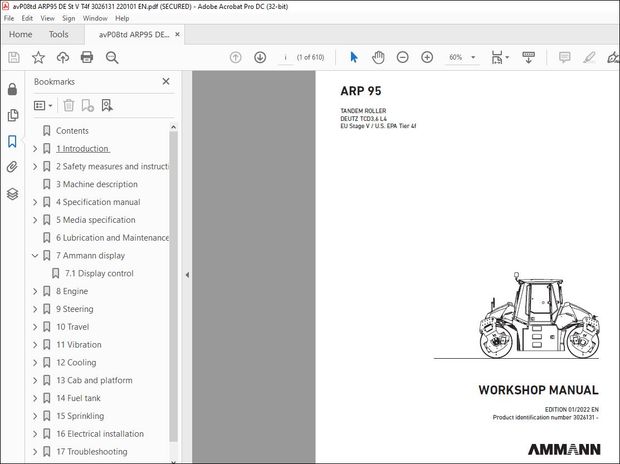Viewport: 620px width, 464px height.
Task: Open the Fit page options tool
Action: 497,58
